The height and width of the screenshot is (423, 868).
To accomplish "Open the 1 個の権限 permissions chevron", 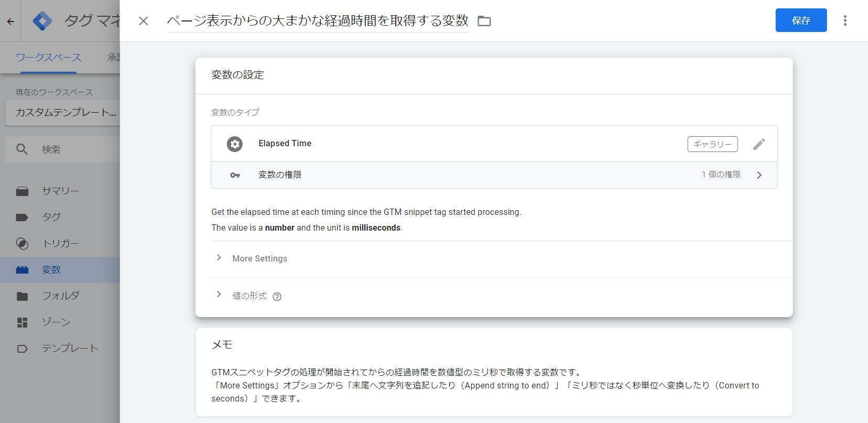I will pos(759,175).
